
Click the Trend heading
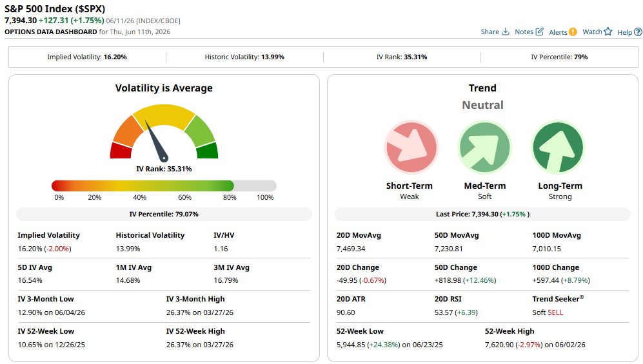click(x=482, y=88)
